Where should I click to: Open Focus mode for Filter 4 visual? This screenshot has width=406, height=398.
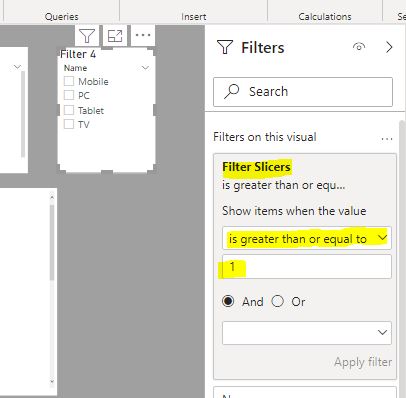point(115,36)
